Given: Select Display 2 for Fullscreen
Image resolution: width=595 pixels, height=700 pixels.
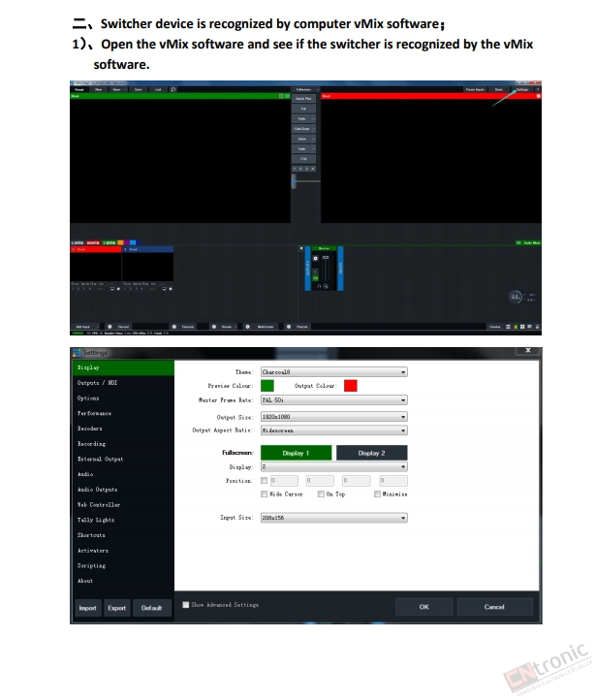Looking at the screenshot, I should click(x=371, y=453).
